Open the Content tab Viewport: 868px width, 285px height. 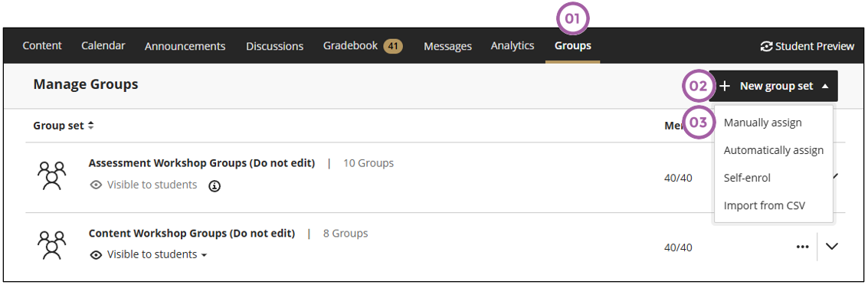pyautogui.click(x=42, y=45)
